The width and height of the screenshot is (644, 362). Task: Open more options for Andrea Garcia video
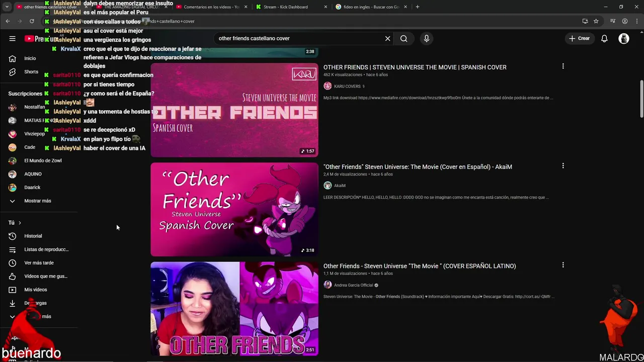[563, 265]
